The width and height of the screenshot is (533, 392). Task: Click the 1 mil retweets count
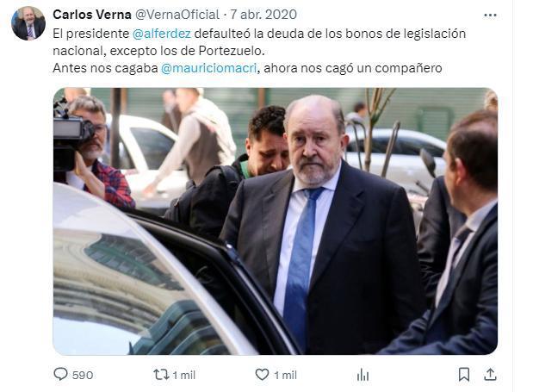184,376
